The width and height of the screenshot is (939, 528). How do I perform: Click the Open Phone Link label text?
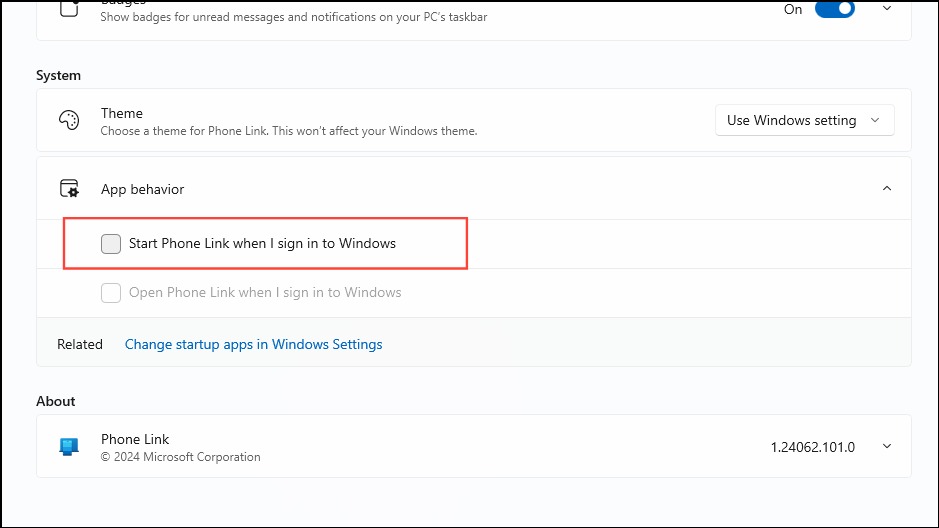pos(265,293)
